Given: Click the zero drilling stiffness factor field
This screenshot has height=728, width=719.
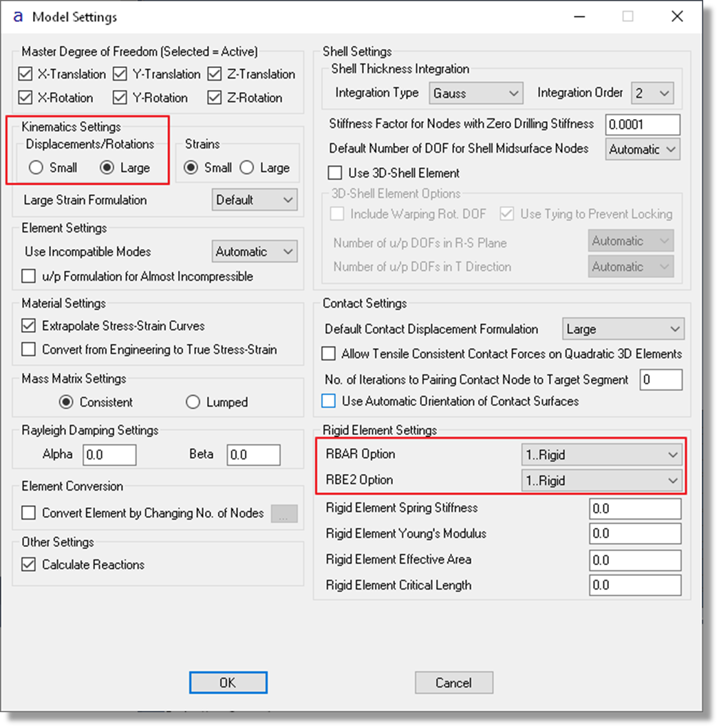Looking at the screenshot, I should [643, 125].
